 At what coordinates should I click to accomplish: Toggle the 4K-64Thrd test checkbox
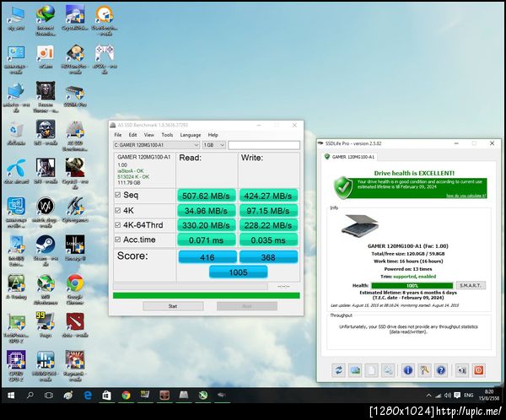[x=116, y=225]
